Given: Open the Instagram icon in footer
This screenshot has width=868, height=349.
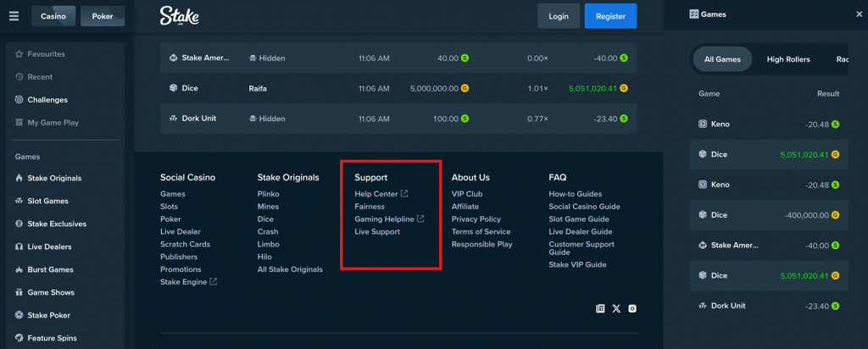Looking at the screenshot, I should pos(632,308).
